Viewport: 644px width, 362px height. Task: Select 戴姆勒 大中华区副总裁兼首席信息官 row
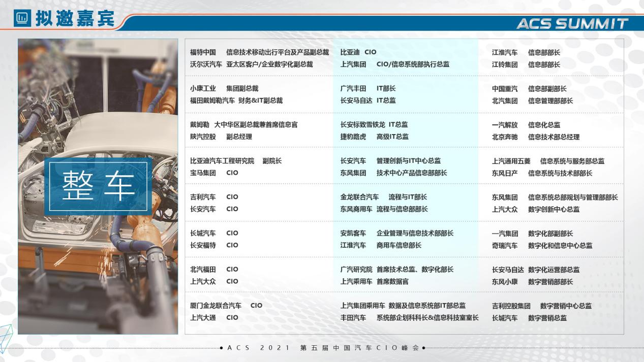pos(244,125)
